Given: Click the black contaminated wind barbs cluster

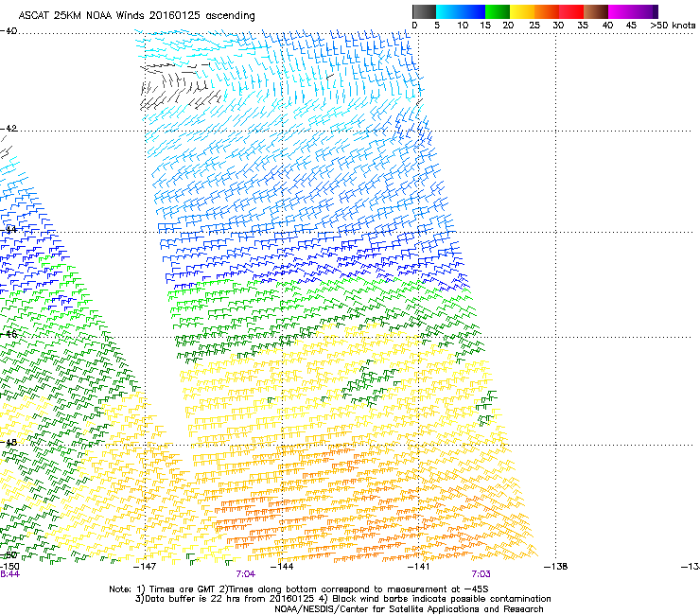Looking at the screenshot, I should [x=179, y=87].
